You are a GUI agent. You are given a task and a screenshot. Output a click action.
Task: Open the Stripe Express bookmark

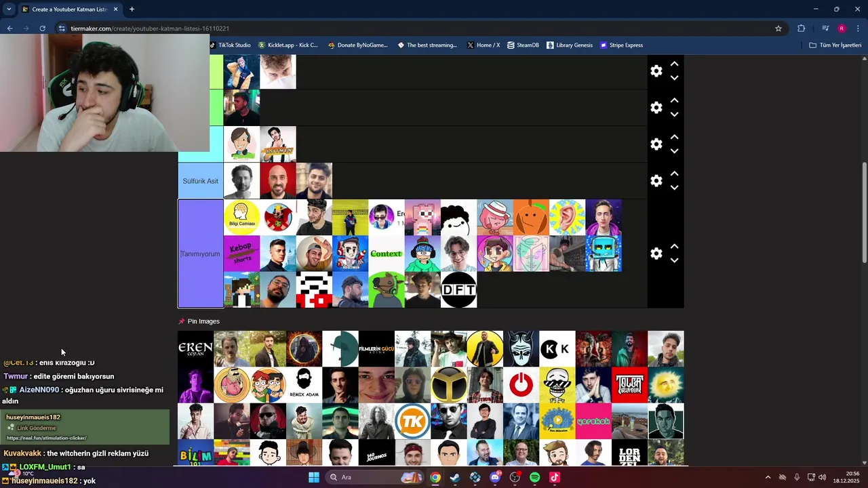pyautogui.click(x=621, y=45)
